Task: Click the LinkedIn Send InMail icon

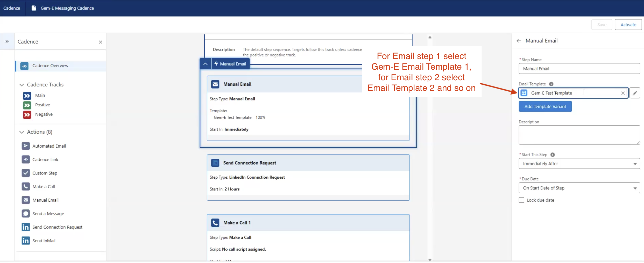Action: tap(26, 240)
